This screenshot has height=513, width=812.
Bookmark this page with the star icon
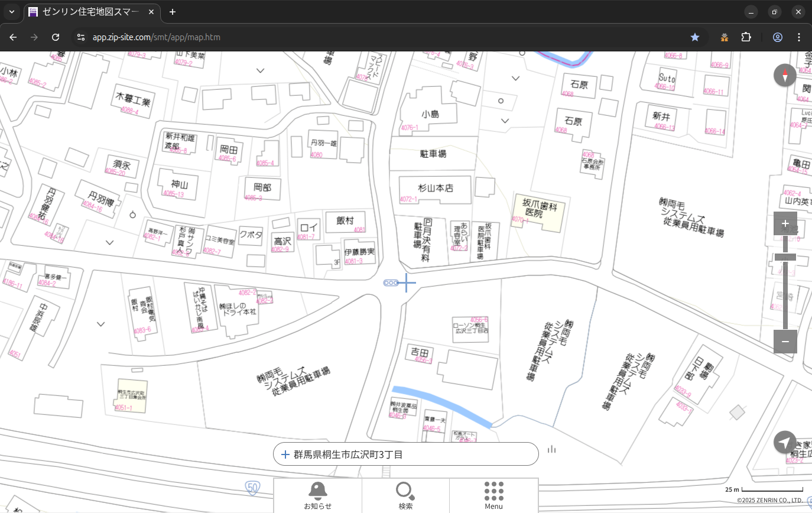(695, 37)
